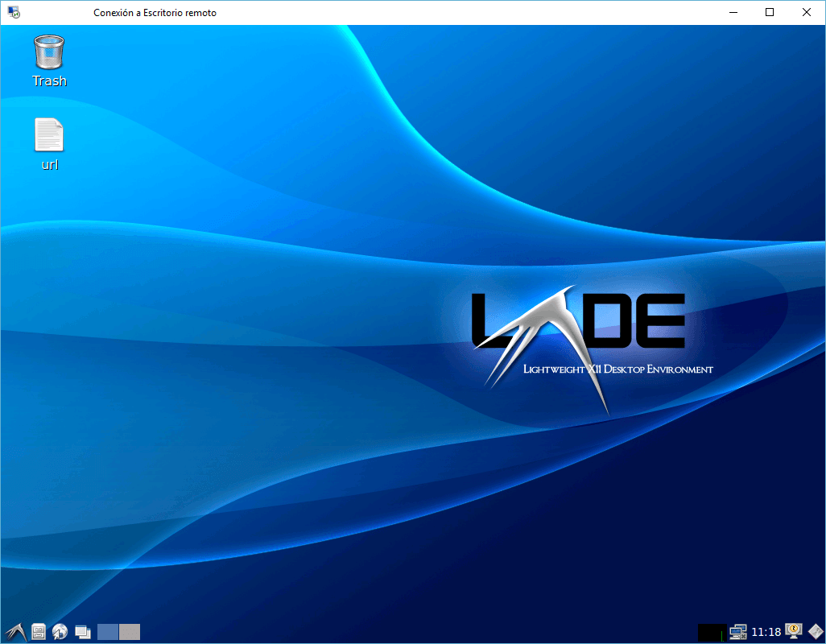This screenshot has height=644, width=826.
Task: Open the network status tray icon
Action: tap(738, 632)
